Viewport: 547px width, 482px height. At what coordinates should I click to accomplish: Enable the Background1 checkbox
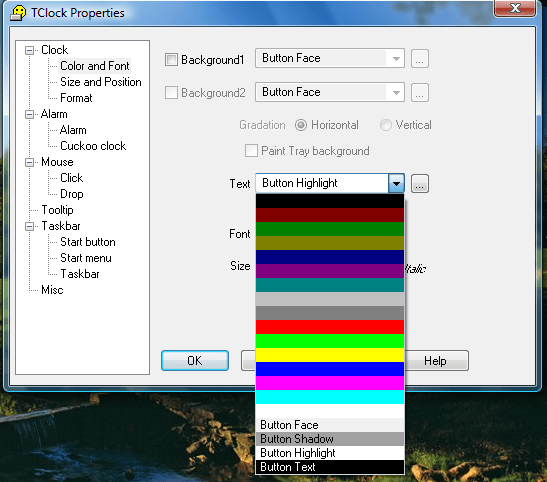171,59
